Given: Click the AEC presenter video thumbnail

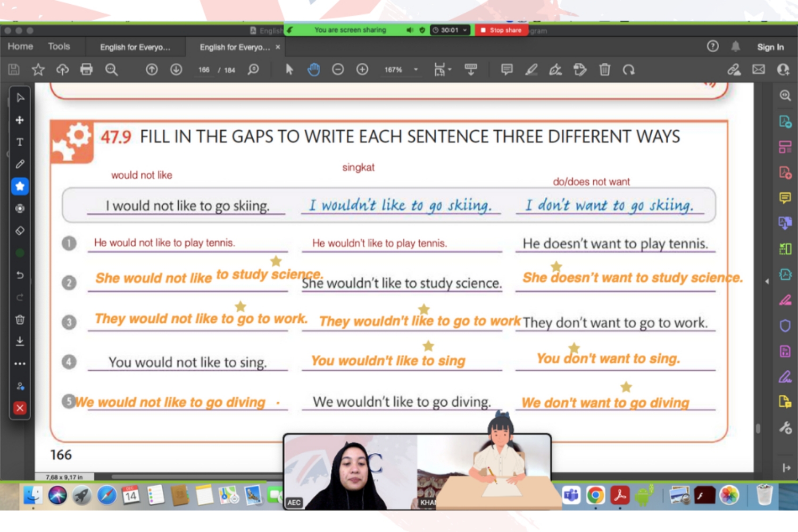Looking at the screenshot, I should point(351,471).
